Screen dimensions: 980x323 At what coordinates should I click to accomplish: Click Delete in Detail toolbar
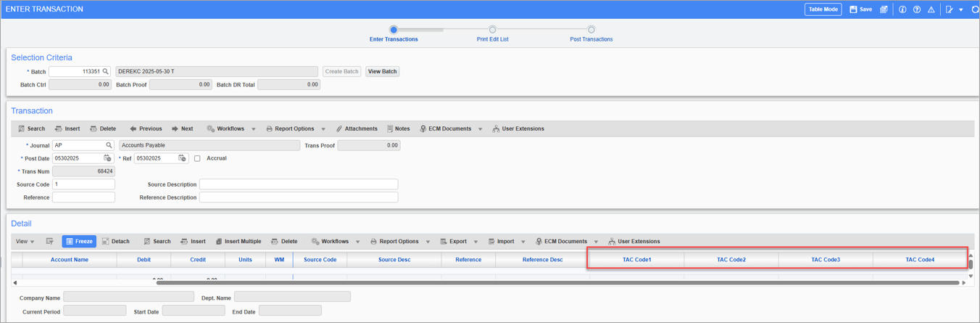point(284,242)
